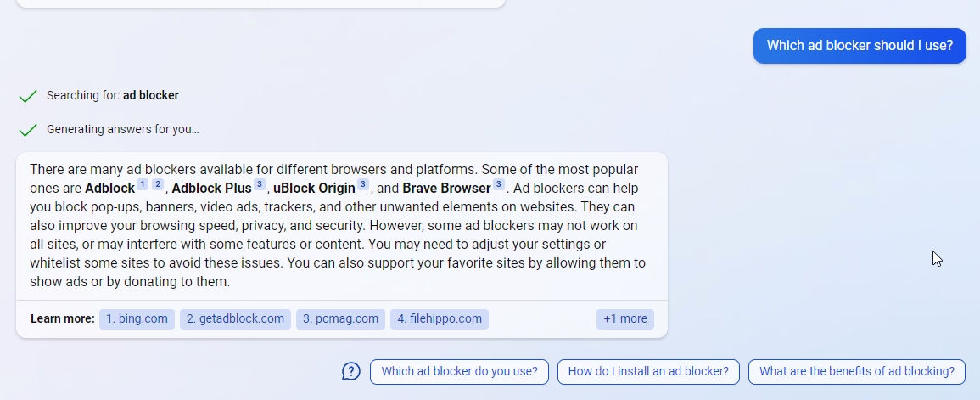Viewport: 980px width, 400px height.
Task: Open citation 1 after Adblock
Action: (x=143, y=184)
